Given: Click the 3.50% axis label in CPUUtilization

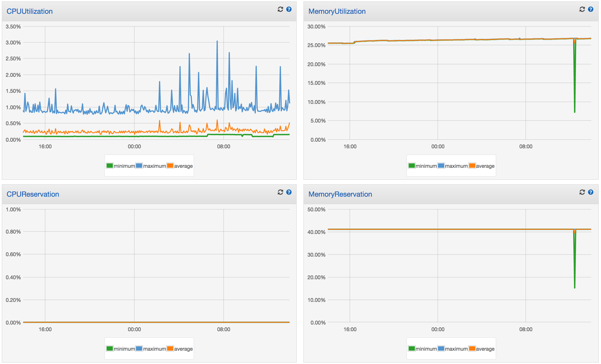Looking at the screenshot, I should pyautogui.click(x=13, y=27).
